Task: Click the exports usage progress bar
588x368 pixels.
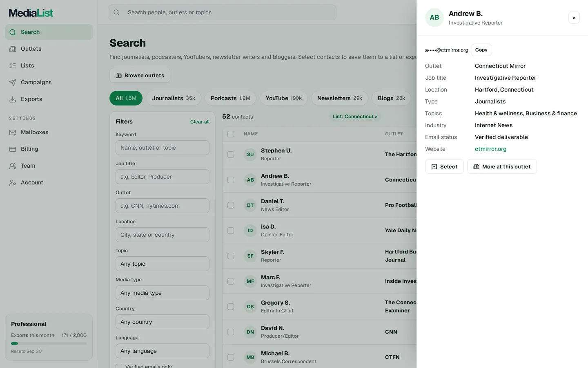Action: point(49,343)
